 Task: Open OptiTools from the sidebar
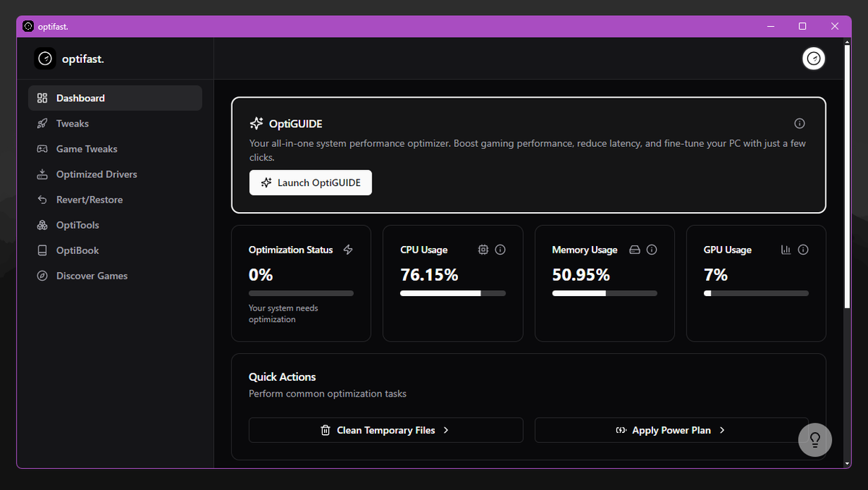click(115, 225)
